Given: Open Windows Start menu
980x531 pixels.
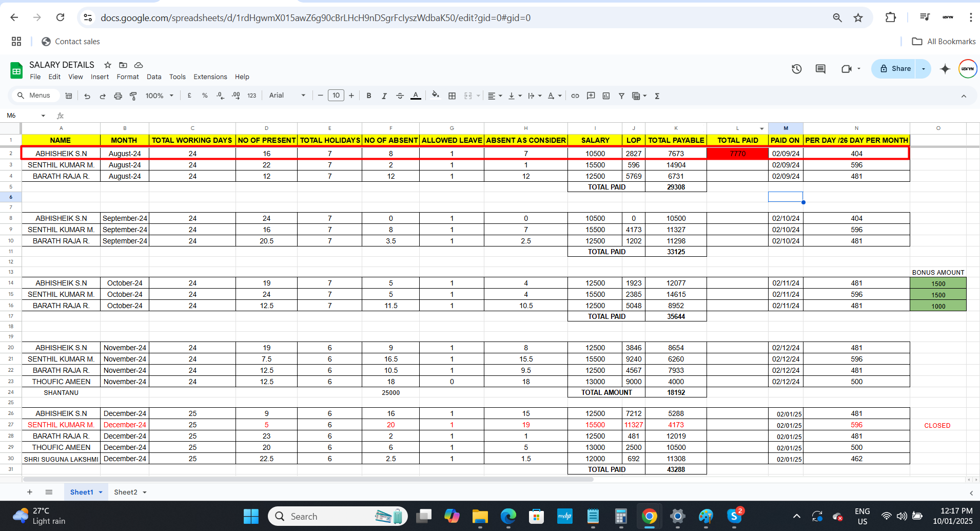Looking at the screenshot, I should coord(251,516).
